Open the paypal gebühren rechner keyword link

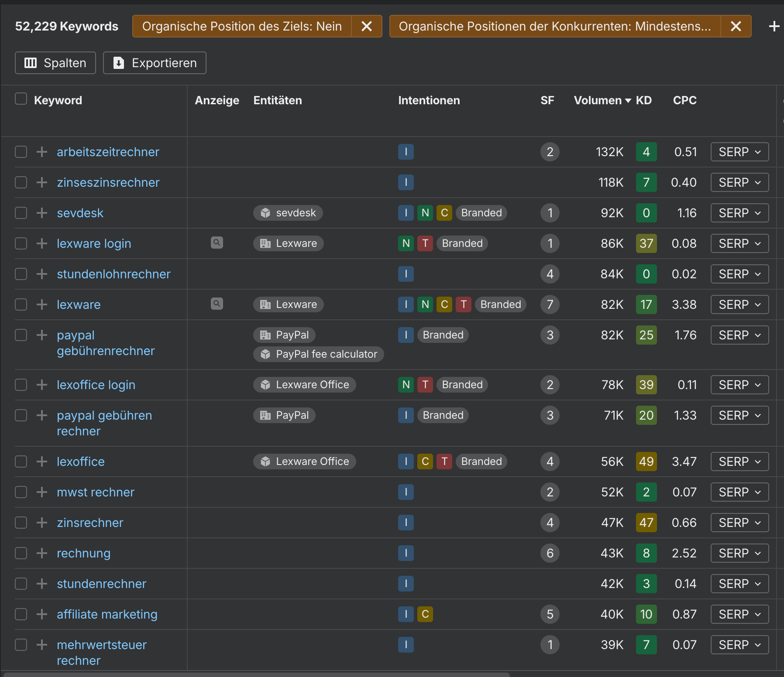point(105,423)
